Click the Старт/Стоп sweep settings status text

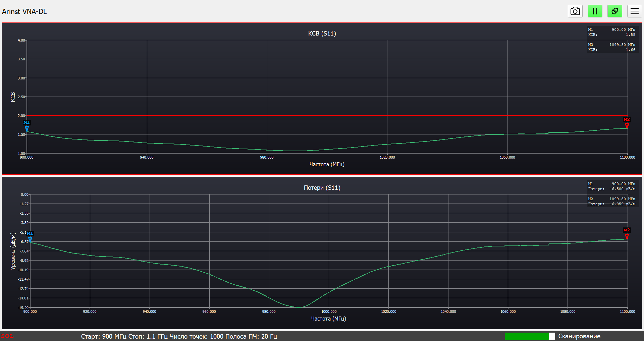[179, 336]
